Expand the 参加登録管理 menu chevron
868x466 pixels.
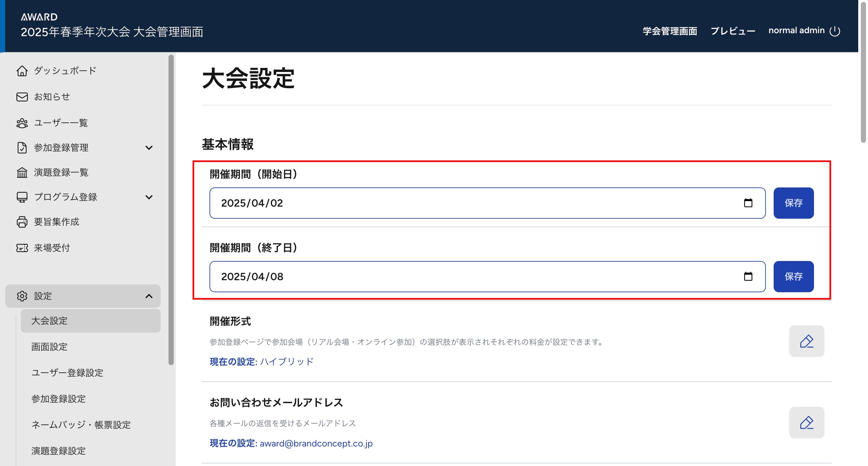(x=149, y=148)
